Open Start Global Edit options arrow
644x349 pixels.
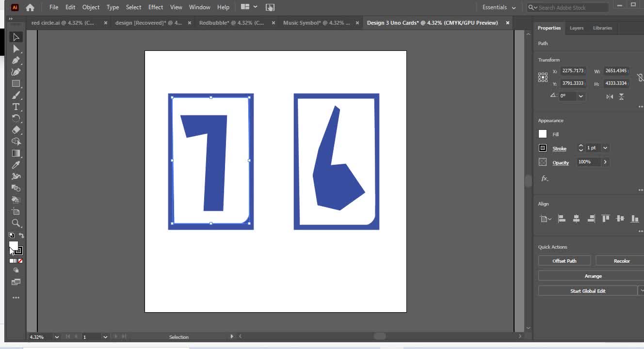point(642,291)
